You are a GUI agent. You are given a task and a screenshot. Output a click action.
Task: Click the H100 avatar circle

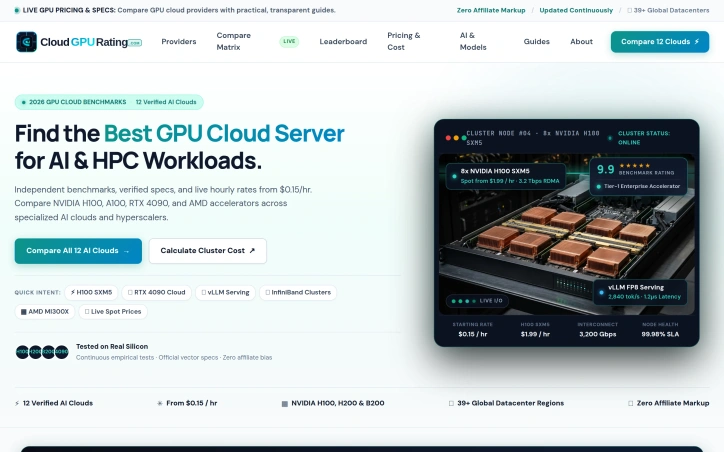click(x=22, y=352)
